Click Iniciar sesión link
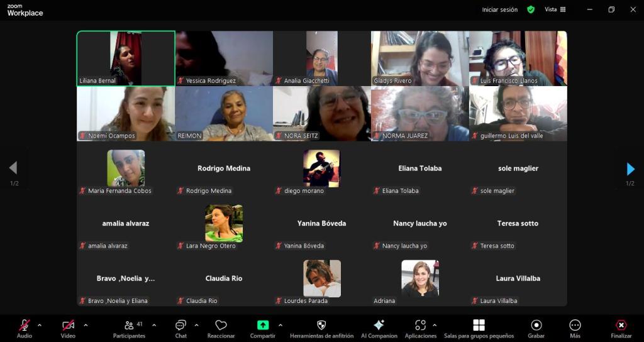Screen dimensions: 644x342 (499, 9)
